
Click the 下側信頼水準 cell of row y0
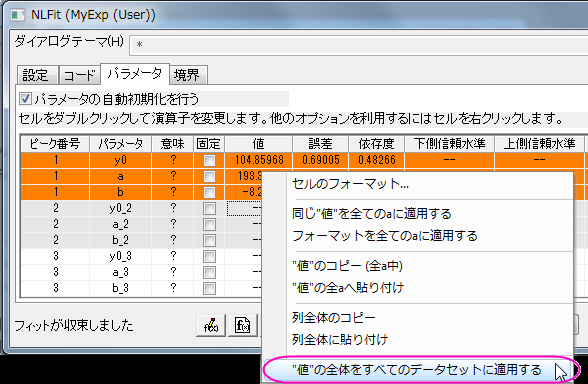(449, 160)
